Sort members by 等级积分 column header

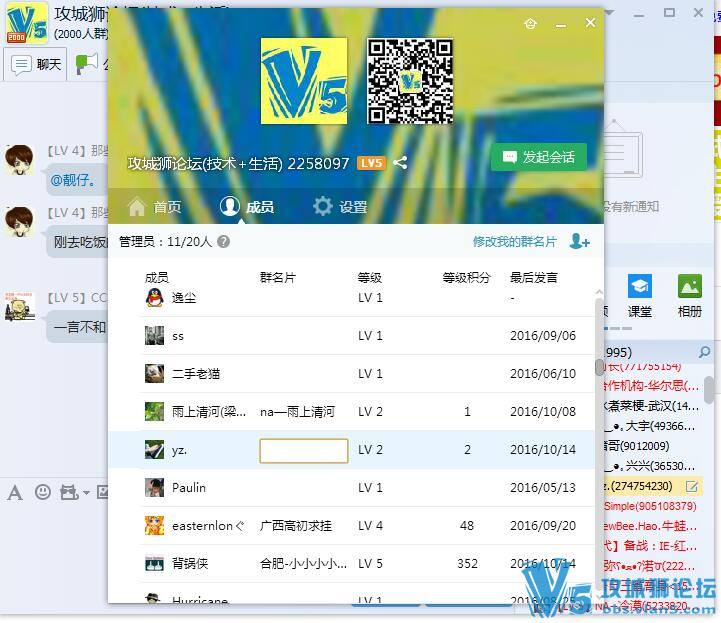[466, 277]
